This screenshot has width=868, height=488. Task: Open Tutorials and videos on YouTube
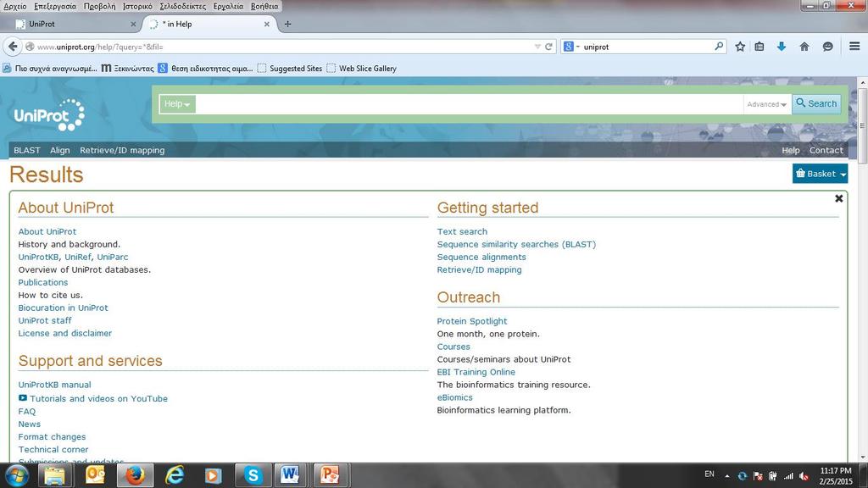coord(98,398)
